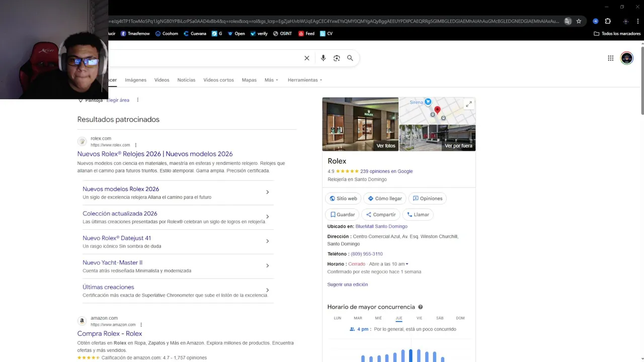This screenshot has width=644, height=362.
Task: Select VIE in the busy-hours chart
Action: tap(419, 318)
